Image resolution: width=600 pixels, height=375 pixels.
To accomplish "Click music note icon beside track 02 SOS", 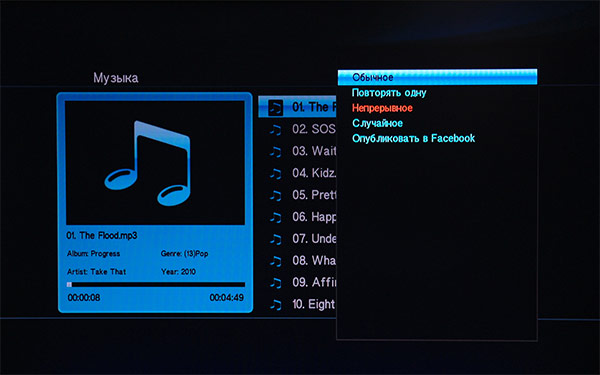I will point(275,130).
